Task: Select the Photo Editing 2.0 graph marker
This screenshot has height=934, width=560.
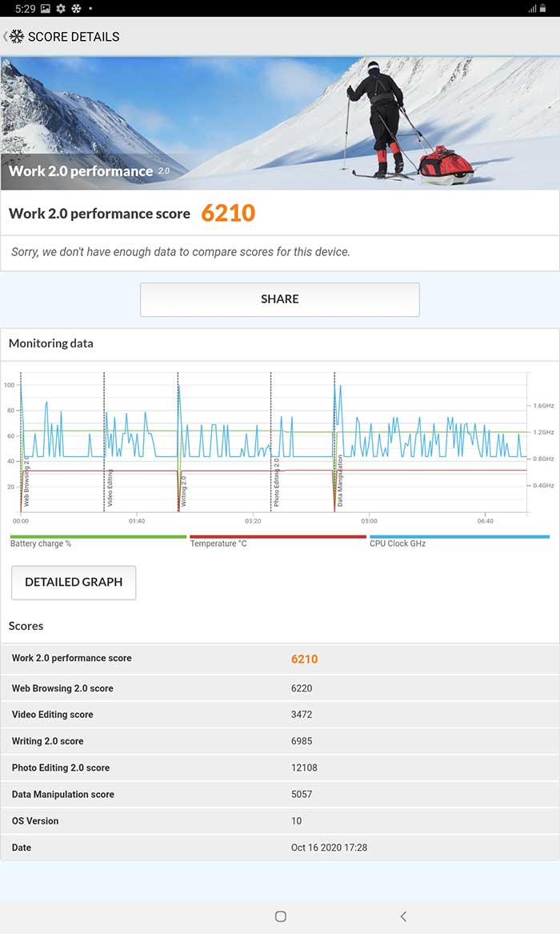Action: point(277,482)
